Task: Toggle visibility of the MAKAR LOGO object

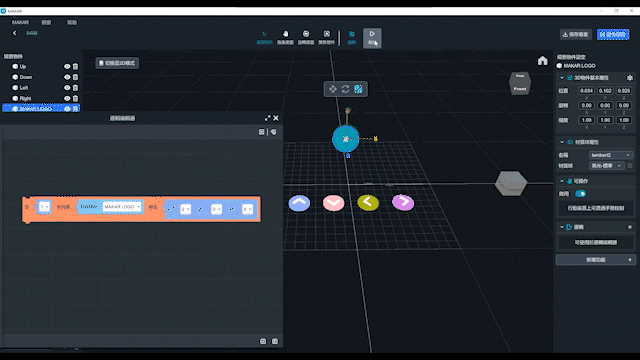Action: [x=67, y=109]
